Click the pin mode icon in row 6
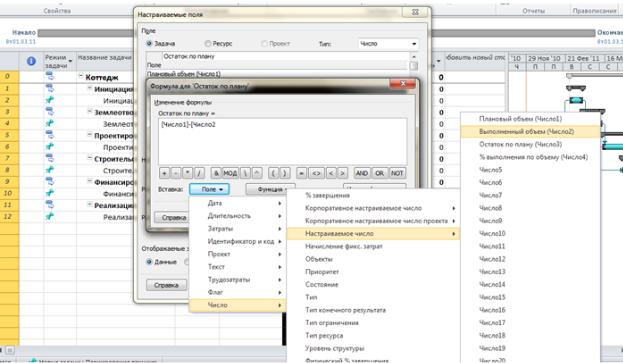 (50, 147)
